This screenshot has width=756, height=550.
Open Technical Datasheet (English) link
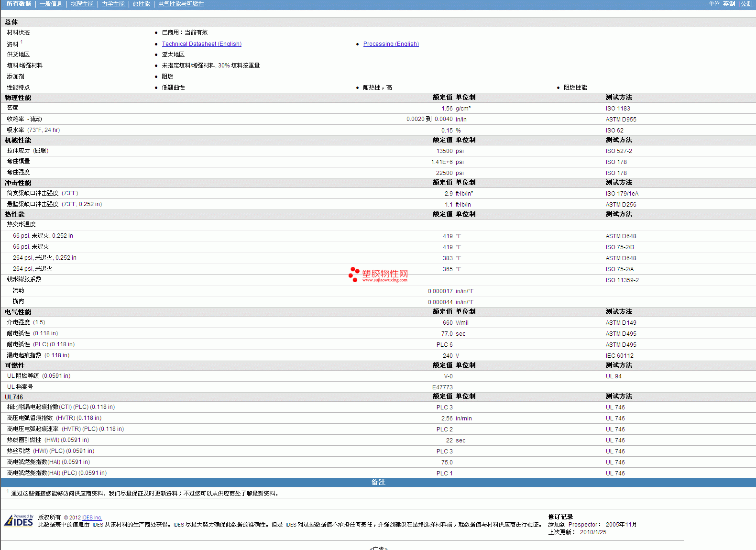[x=201, y=44]
